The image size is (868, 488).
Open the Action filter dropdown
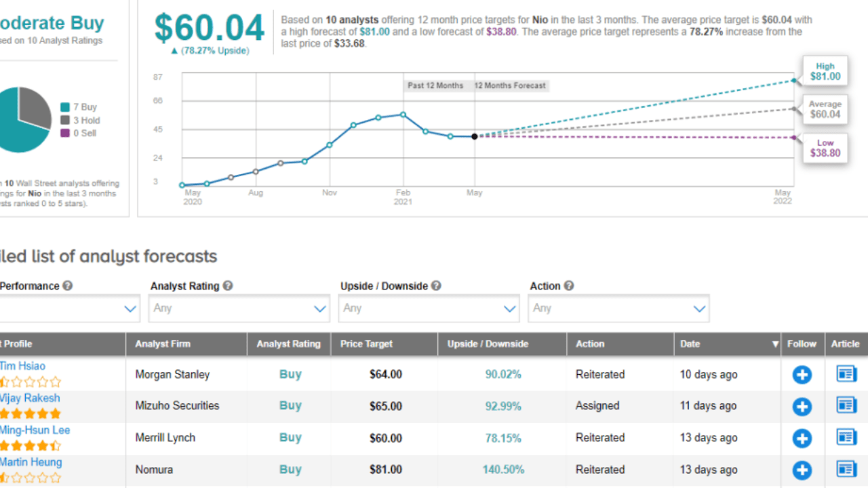pyautogui.click(x=619, y=308)
